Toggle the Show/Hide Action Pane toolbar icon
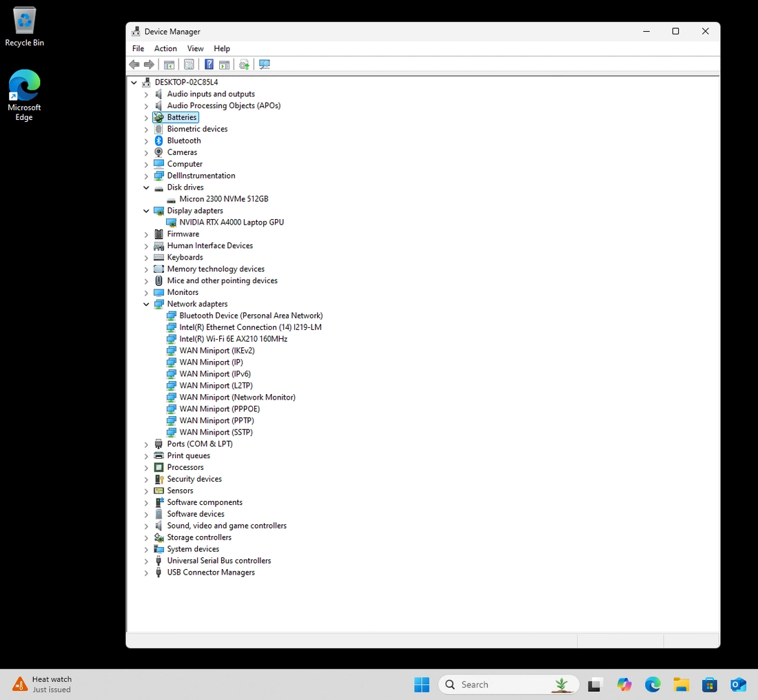This screenshot has height=700, width=758. [x=225, y=64]
